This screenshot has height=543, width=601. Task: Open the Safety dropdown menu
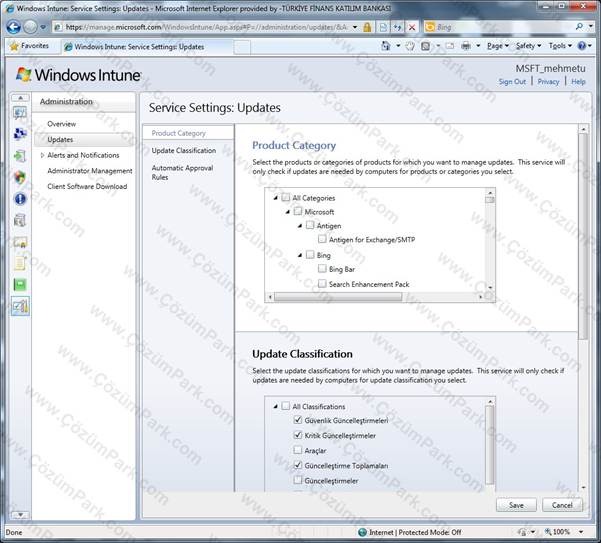[529, 46]
